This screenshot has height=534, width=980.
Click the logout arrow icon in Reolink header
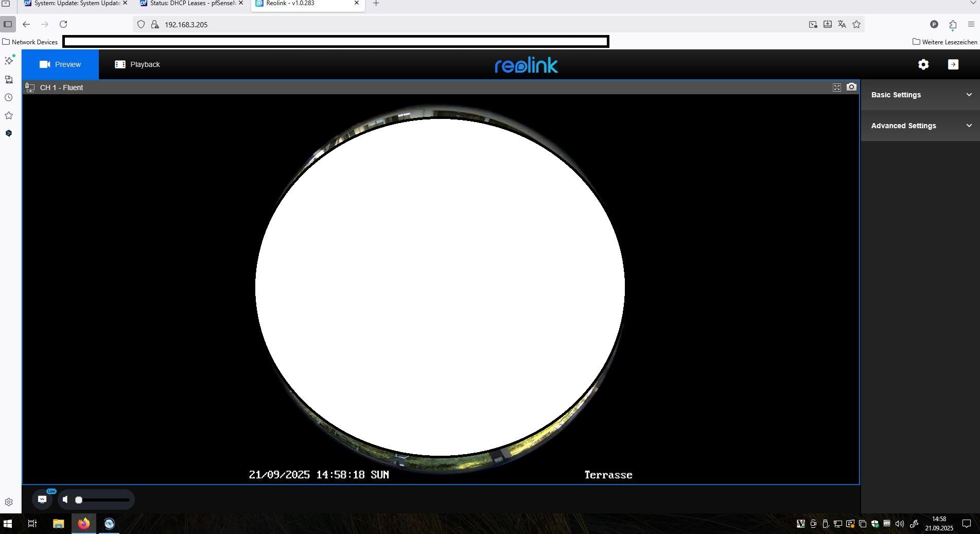(953, 64)
